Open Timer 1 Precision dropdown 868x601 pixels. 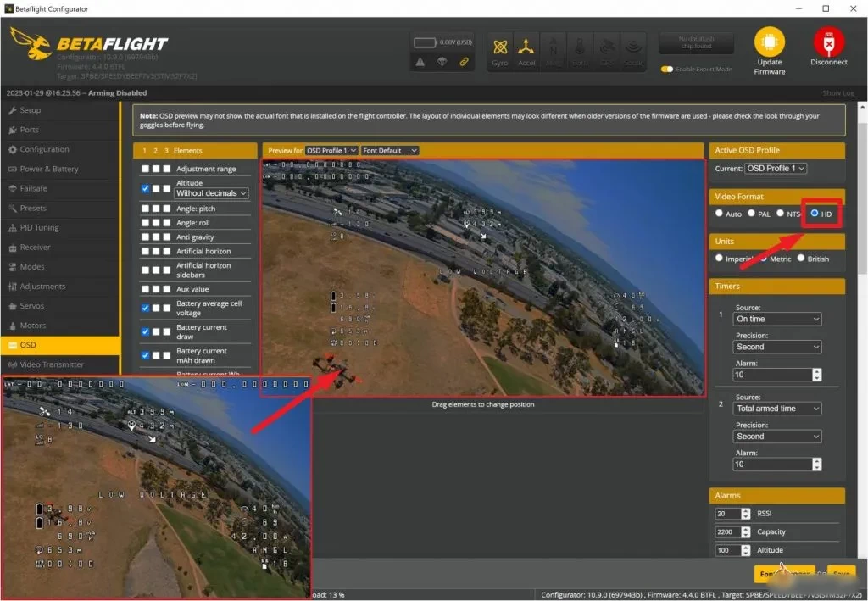pyautogui.click(x=776, y=347)
